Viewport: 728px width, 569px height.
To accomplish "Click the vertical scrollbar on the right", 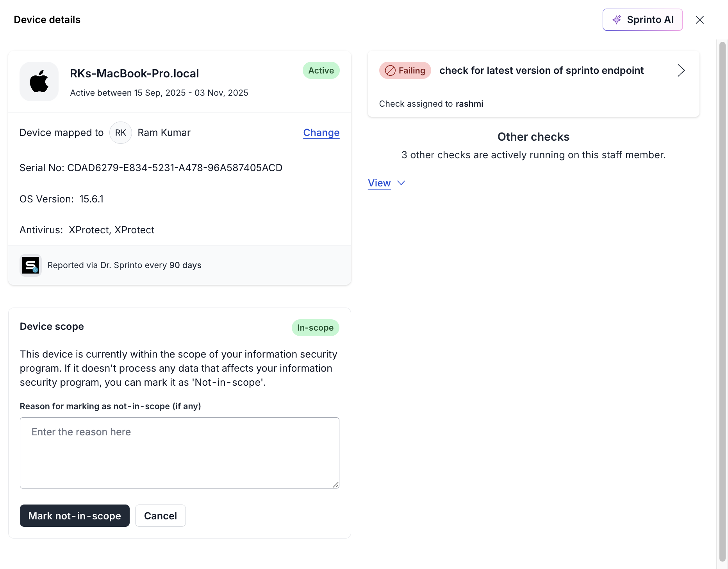I will click(722, 301).
